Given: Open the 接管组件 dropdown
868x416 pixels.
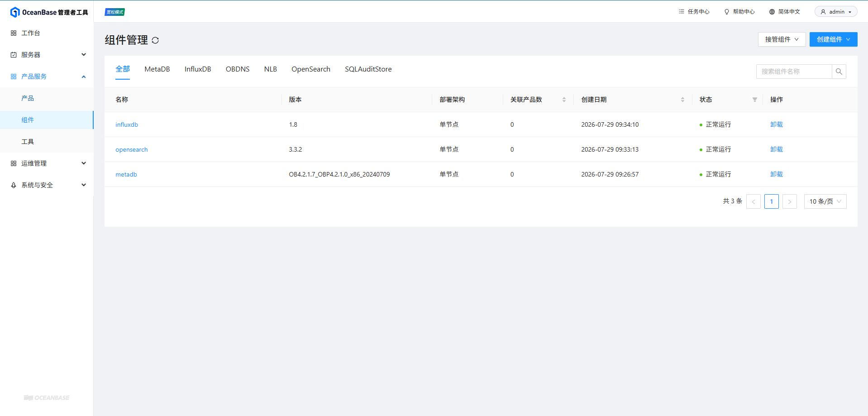Looking at the screenshot, I should point(782,39).
